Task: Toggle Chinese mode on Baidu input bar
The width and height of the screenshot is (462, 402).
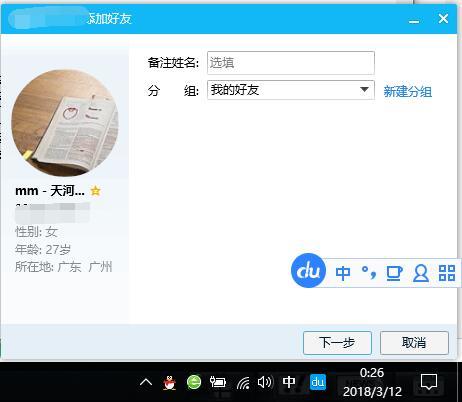Action: [343, 273]
